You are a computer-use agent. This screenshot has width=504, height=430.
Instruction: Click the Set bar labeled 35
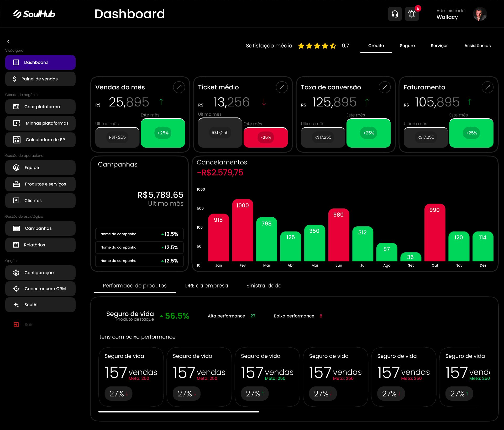411,257
